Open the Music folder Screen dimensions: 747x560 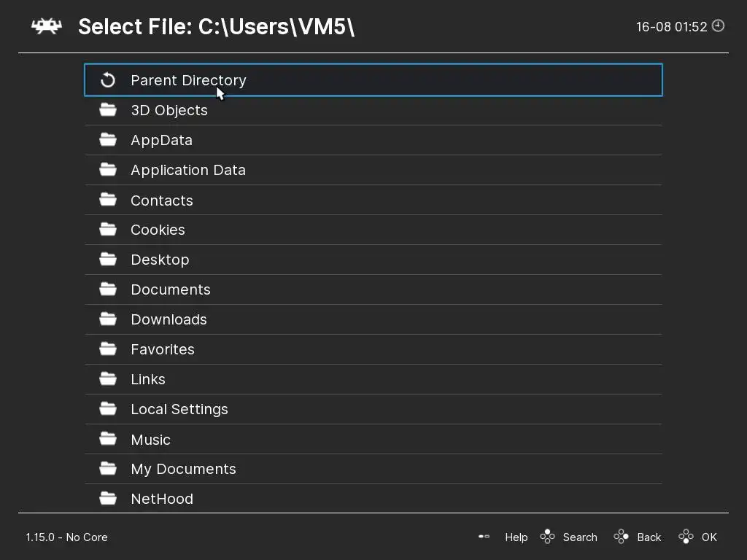pos(150,440)
